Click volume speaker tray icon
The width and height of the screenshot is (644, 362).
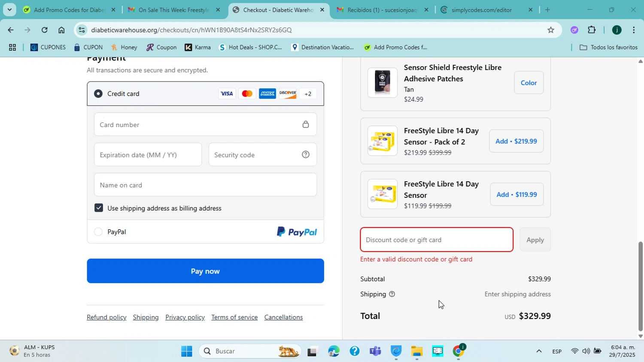pyautogui.click(x=586, y=351)
